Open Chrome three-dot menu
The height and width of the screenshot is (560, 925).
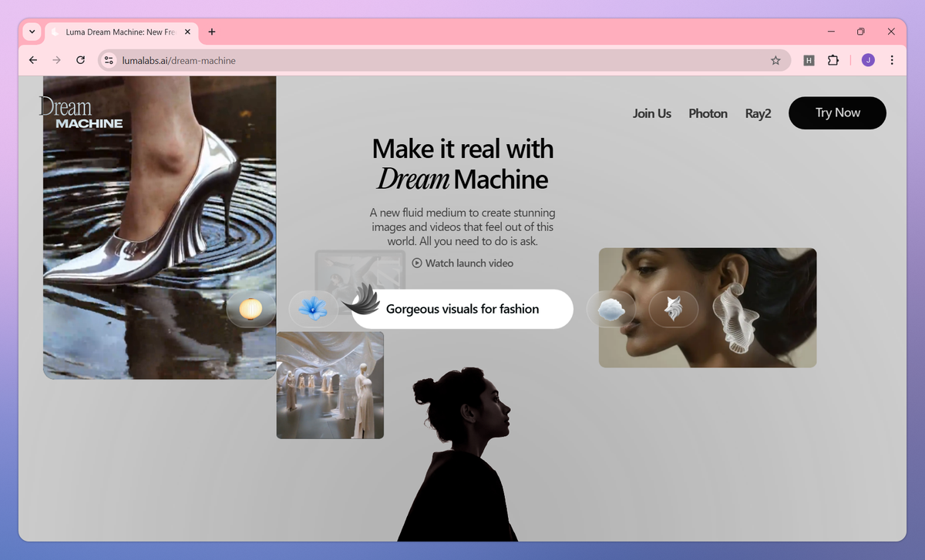[x=892, y=60]
